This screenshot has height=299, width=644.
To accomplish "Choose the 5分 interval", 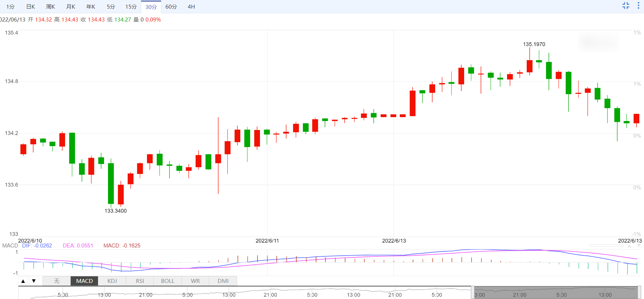I will (111, 7).
